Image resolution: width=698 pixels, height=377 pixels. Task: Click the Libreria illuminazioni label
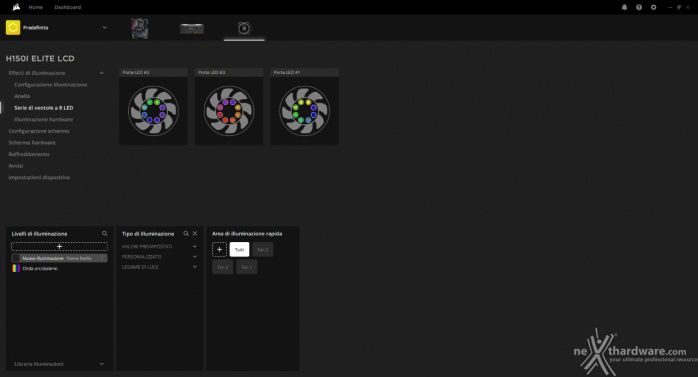click(39, 364)
